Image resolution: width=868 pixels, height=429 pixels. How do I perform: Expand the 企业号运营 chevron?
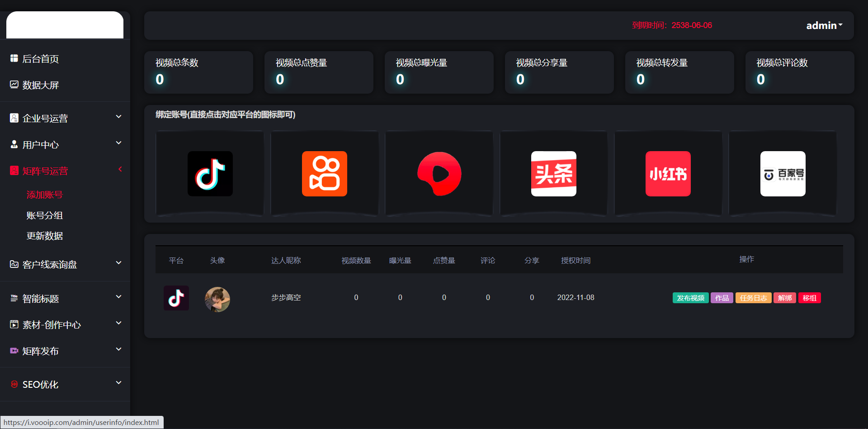(119, 117)
